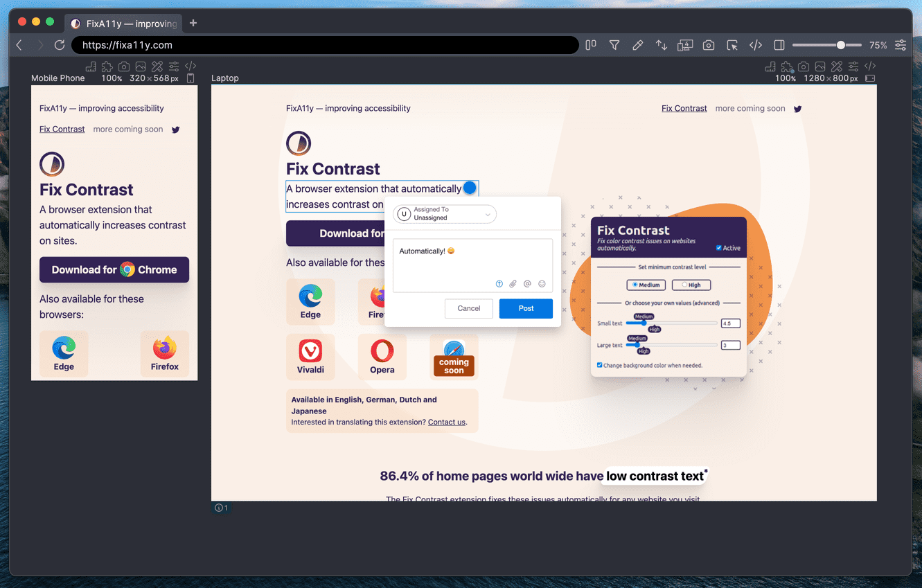
Task: Switch to the FixA11y browser tab
Action: tap(123, 22)
